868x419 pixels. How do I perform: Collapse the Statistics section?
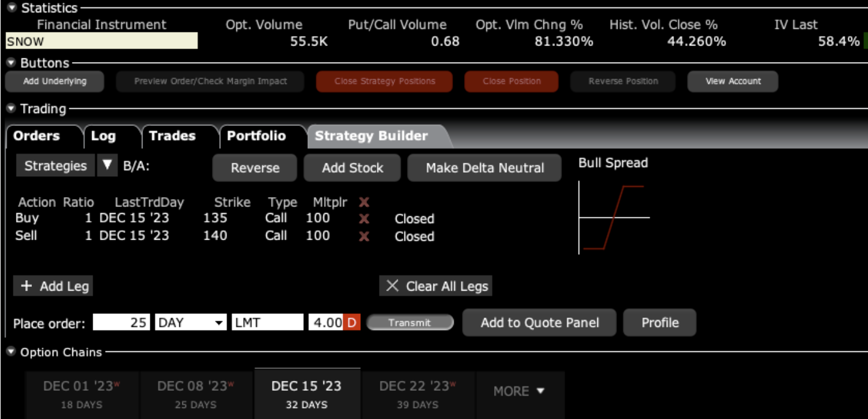tap(12, 8)
